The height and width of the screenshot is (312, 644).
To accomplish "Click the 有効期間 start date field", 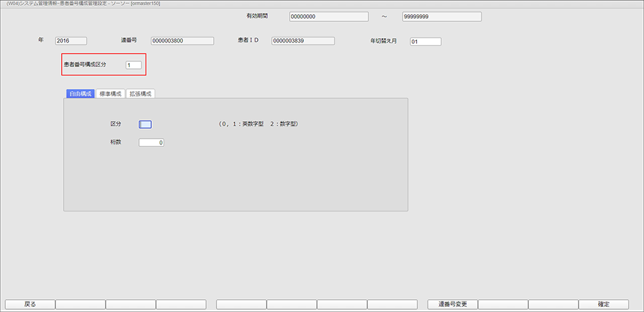I will [328, 17].
